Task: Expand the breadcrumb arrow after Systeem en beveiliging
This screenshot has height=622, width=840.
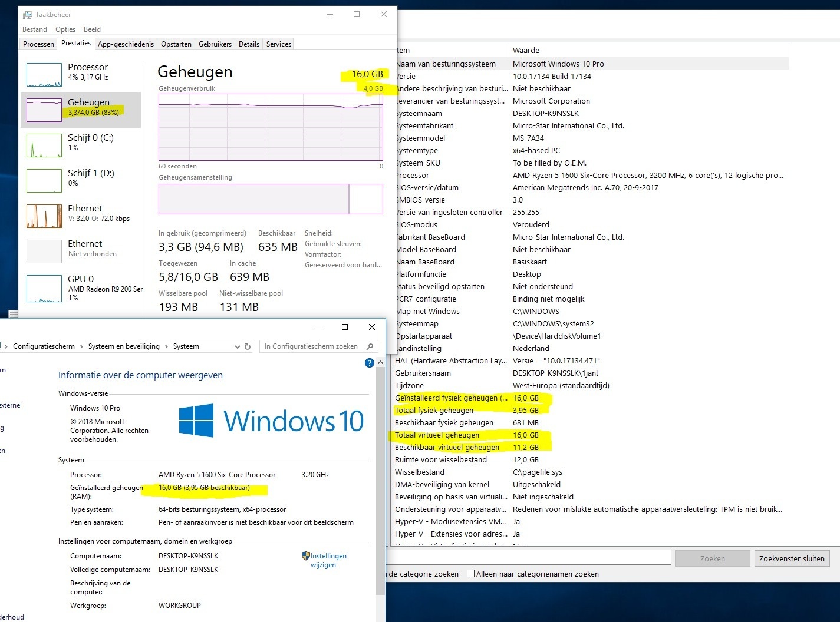Action: pos(166,346)
